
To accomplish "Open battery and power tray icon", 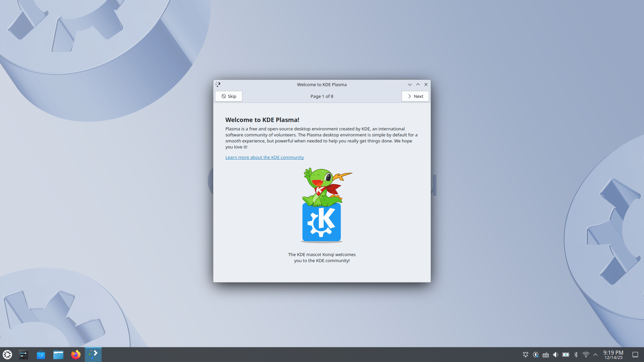I will pos(566,355).
